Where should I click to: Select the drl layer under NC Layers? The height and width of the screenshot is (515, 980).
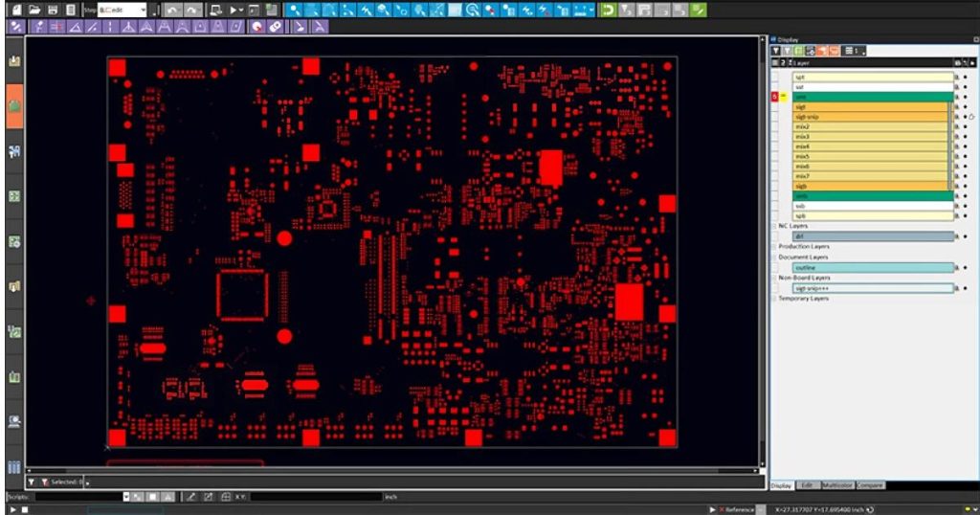pyautogui.click(x=873, y=236)
